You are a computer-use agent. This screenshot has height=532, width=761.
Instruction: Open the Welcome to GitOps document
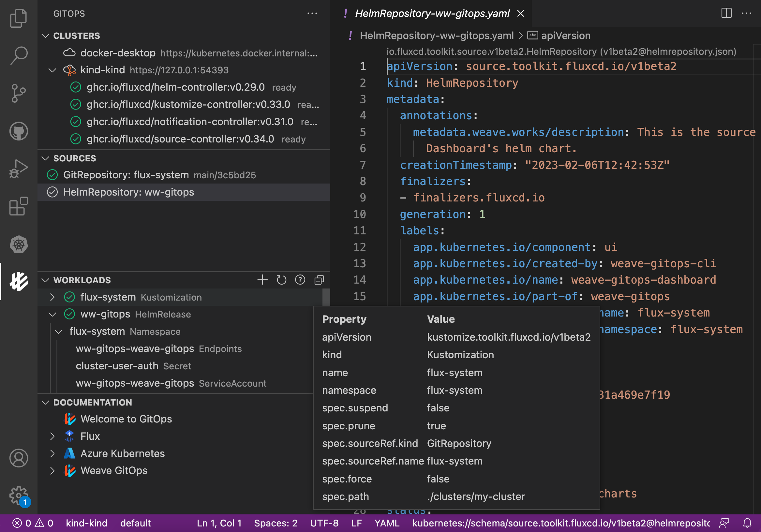click(x=126, y=419)
